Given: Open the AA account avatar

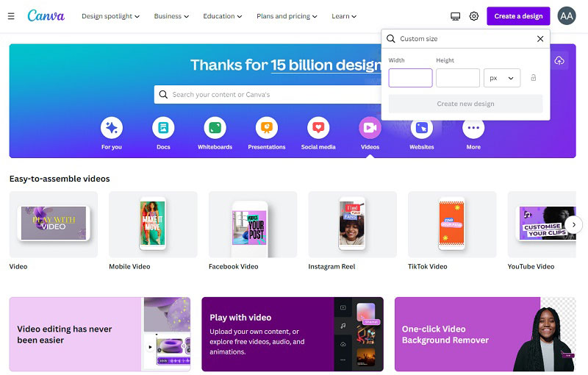Looking at the screenshot, I should 566,15.
